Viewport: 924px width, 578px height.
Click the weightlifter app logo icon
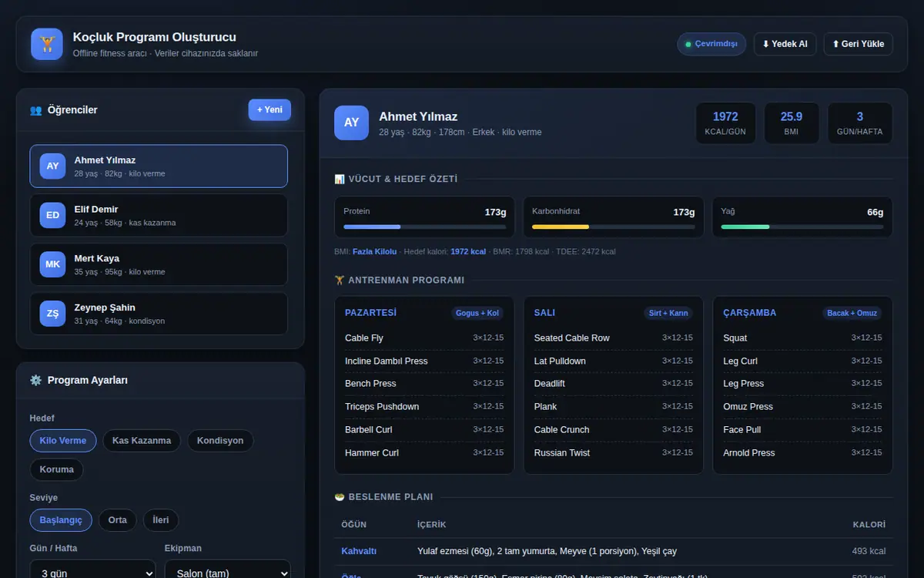pyautogui.click(x=47, y=44)
